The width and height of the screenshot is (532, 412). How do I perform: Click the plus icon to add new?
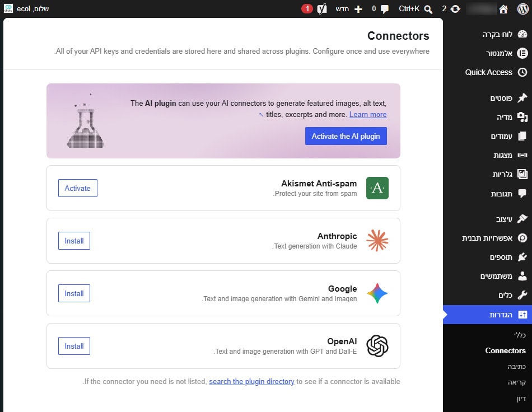(x=358, y=9)
